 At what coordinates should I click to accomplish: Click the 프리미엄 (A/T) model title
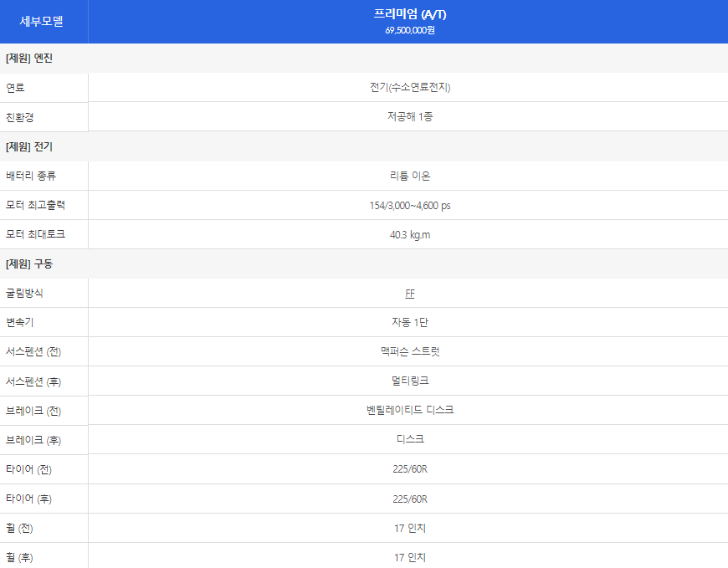409,14
